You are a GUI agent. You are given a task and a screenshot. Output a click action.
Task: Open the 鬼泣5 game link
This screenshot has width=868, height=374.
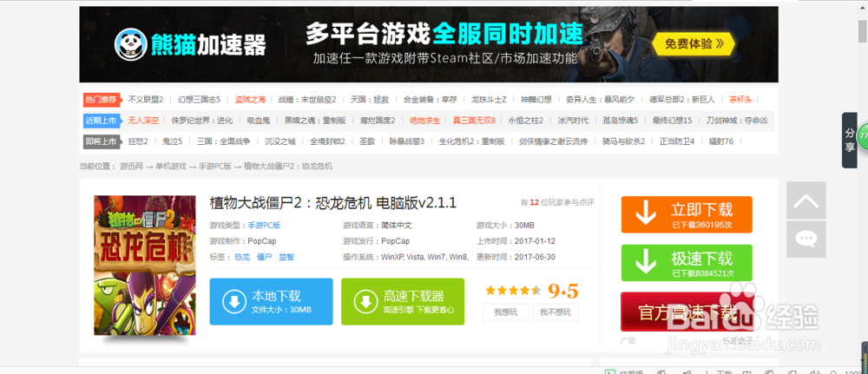pyautogui.click(x=172, y=141)
